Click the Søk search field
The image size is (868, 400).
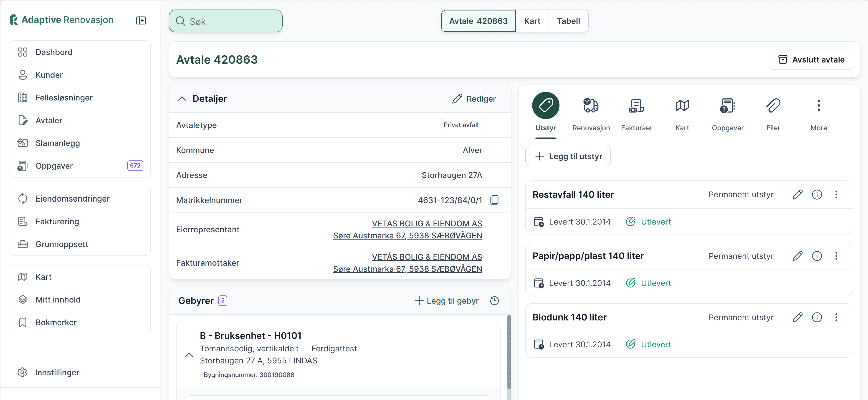tap(226, 21)
